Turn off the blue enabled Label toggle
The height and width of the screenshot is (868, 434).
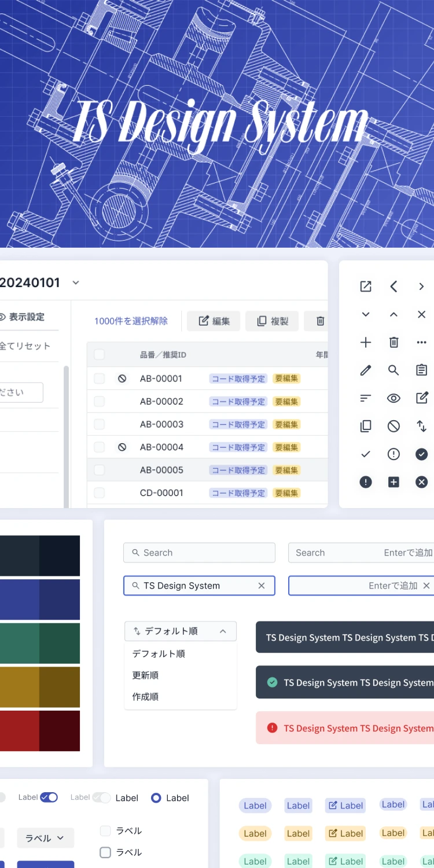49,797
